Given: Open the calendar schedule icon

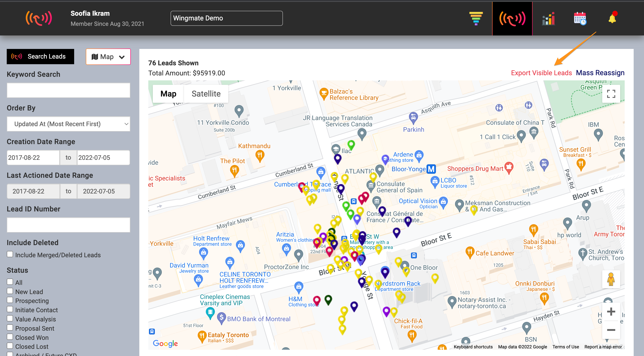Looking at the screenshot, I should [x=580, y=18].
